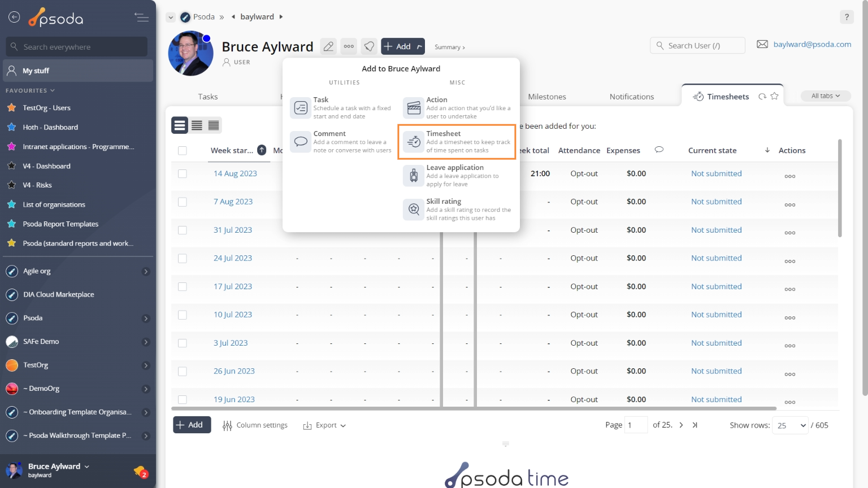Switch to the Milestones tab
Viewport: 868px width, 488px height.
click(547, 97)
